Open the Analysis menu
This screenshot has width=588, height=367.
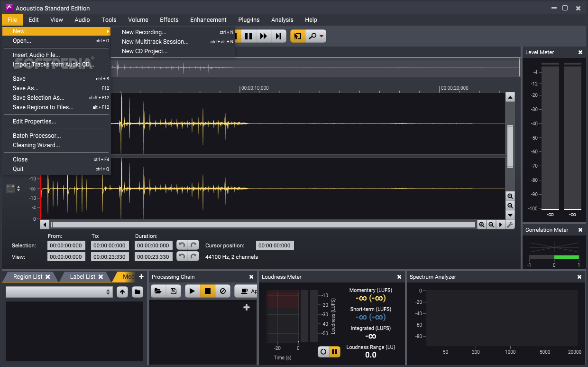(282, 20)
